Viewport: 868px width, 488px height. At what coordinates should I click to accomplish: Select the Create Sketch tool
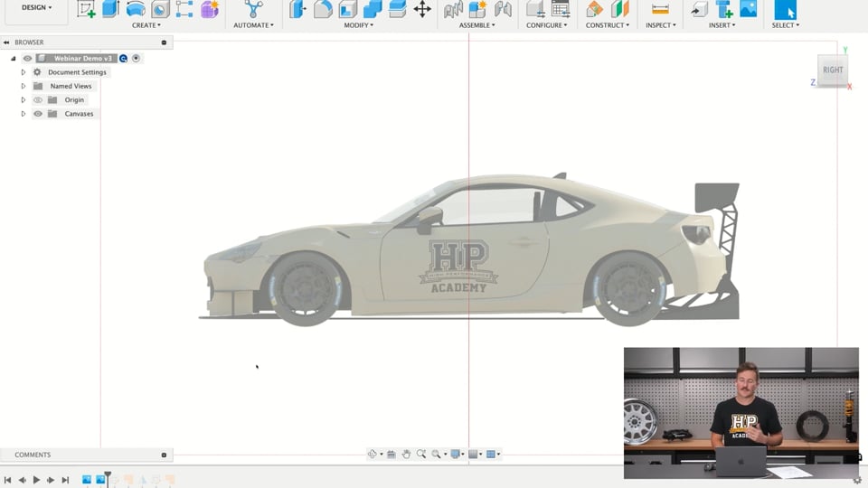pyautogui.click(x=86, y=9)
